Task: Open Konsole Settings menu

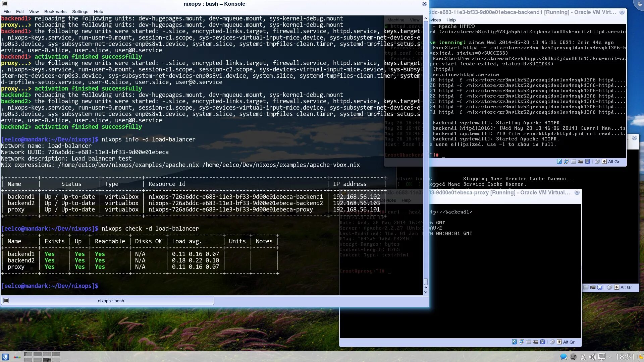Action: coord(80,11)
